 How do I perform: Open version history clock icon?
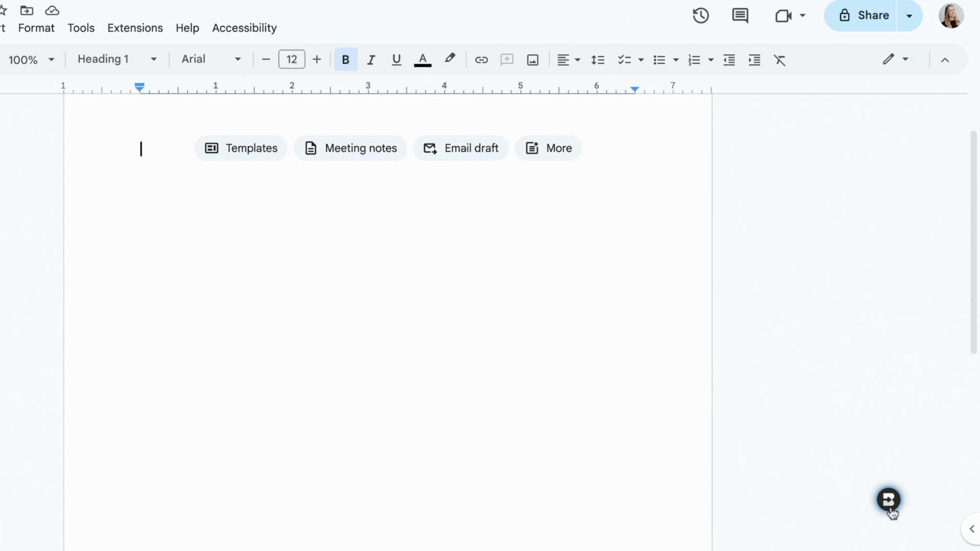pyautogui.click(x=700, y=15)
